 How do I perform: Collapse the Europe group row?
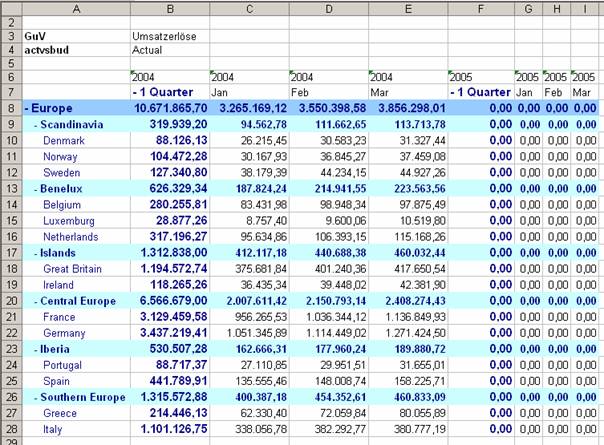(x=28, y=108)
